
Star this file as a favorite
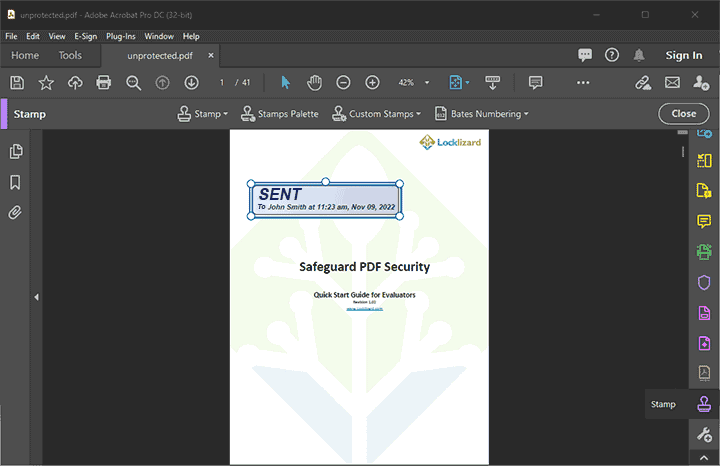pyautogui.click(x=46, y=83)
